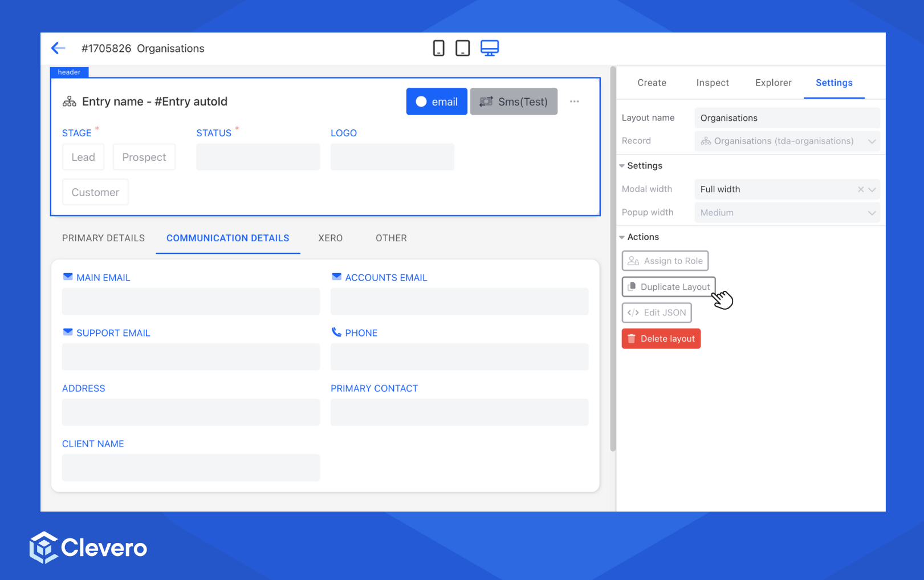Switch to tablet preview
924x580 pixels.
click(463, 48)
